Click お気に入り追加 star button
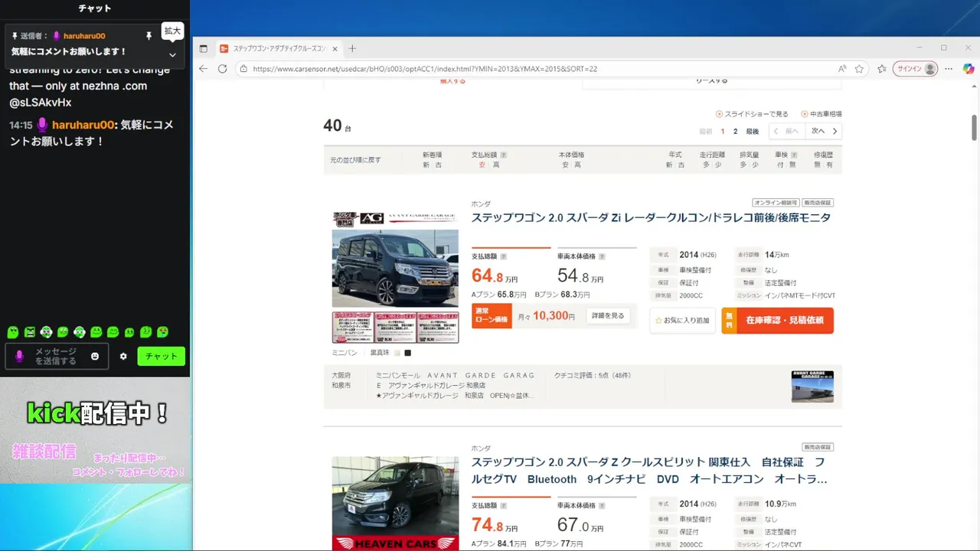Screen dimensions: 980x551 [x=682, y=320]
